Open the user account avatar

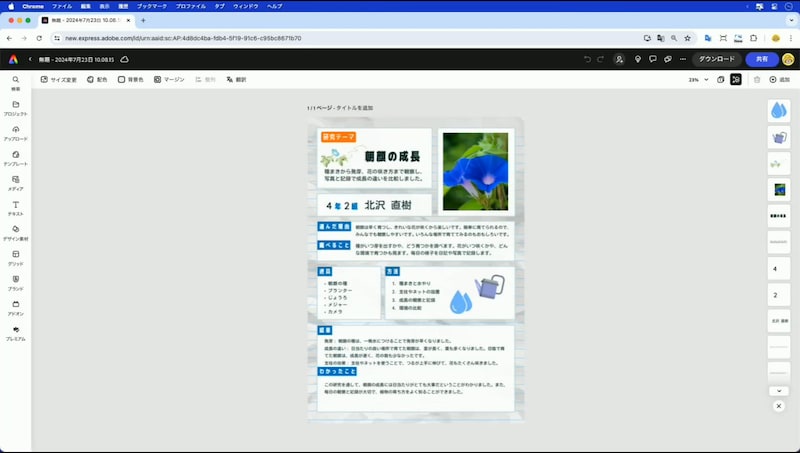click(788, 59)
